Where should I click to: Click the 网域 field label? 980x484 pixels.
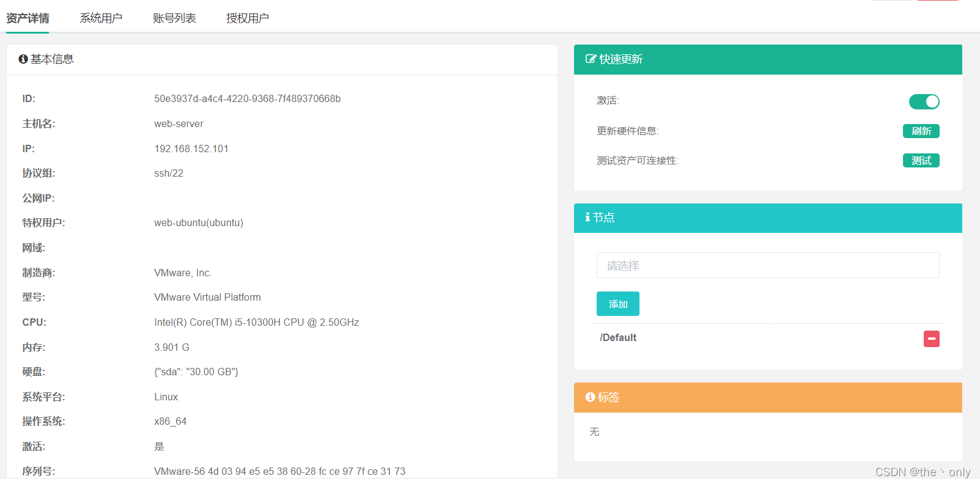34,248
